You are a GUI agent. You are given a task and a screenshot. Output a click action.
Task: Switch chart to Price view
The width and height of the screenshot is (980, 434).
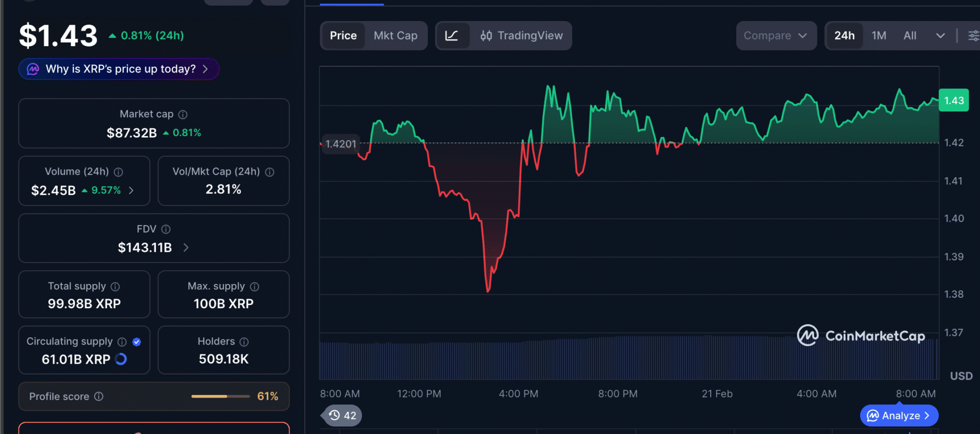pos(343,36)
